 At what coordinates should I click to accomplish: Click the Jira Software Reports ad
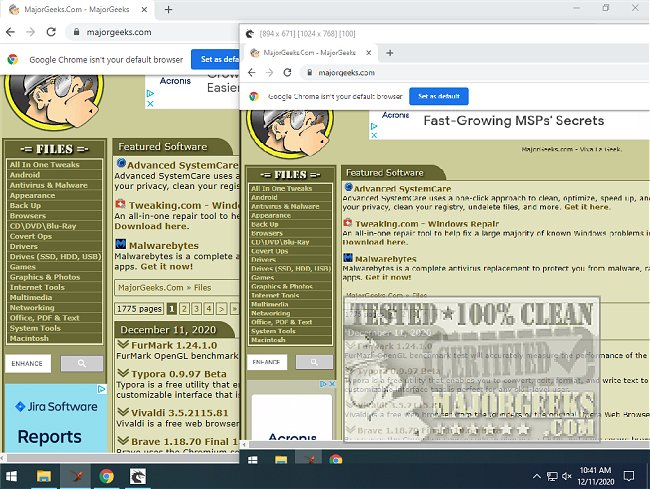(x=56, y=419)
